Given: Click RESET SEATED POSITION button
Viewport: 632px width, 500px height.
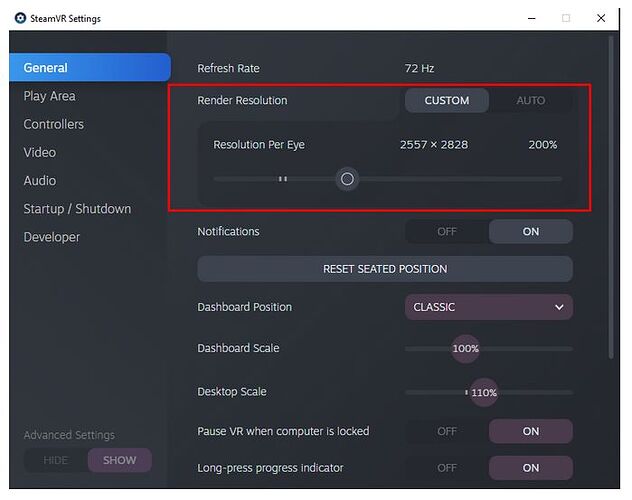Looking at the screenshot, I should (x=385, y=269).
